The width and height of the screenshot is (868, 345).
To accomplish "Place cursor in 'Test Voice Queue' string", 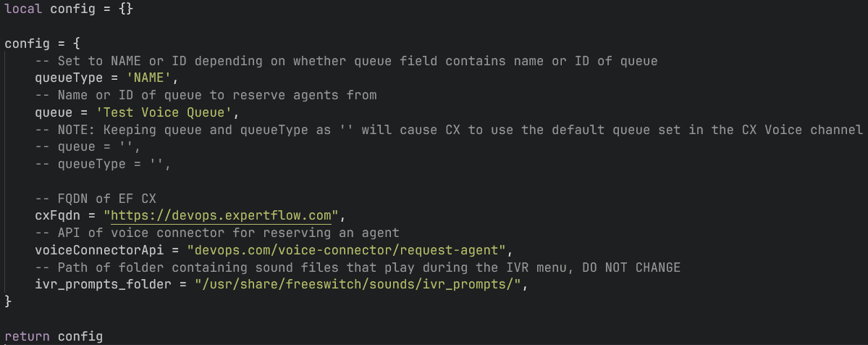I will 163,113.
